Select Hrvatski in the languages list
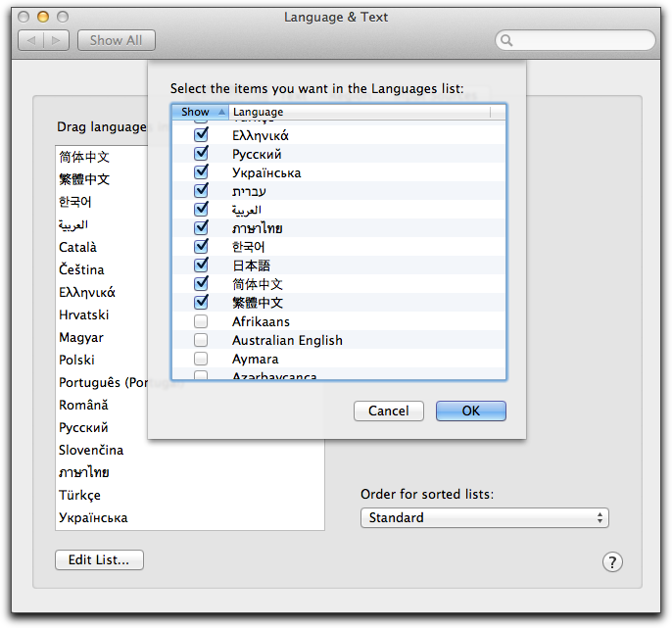The image size is (672, 628). (x=83, y=315)
